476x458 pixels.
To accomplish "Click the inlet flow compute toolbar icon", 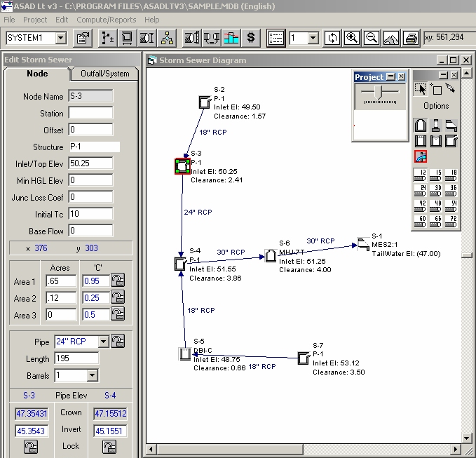I will pyautogui.click(x=212, y=38).
